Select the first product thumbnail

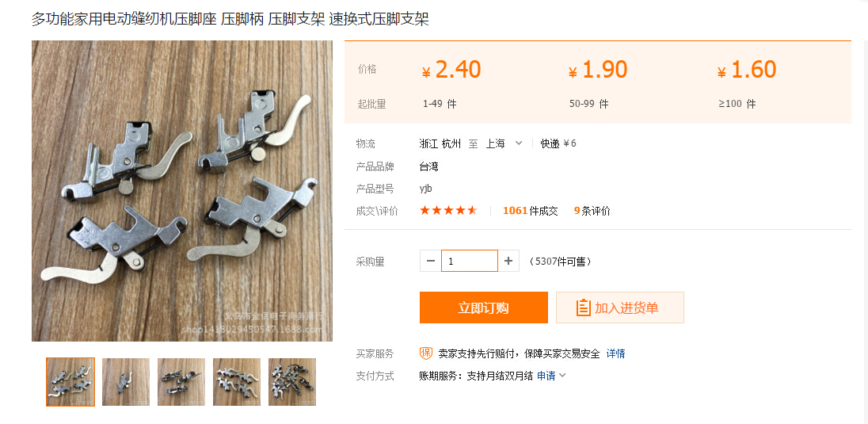click(70, 382)
